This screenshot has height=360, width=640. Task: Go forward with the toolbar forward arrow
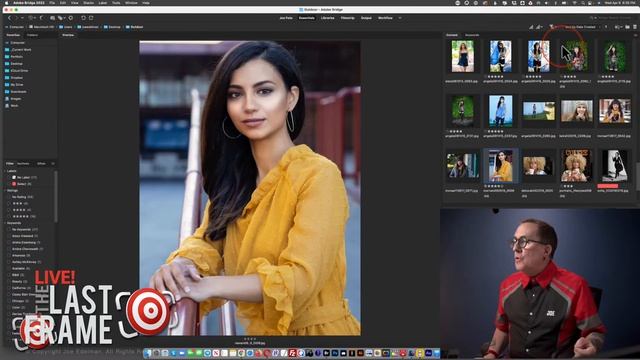coord(16,18)
